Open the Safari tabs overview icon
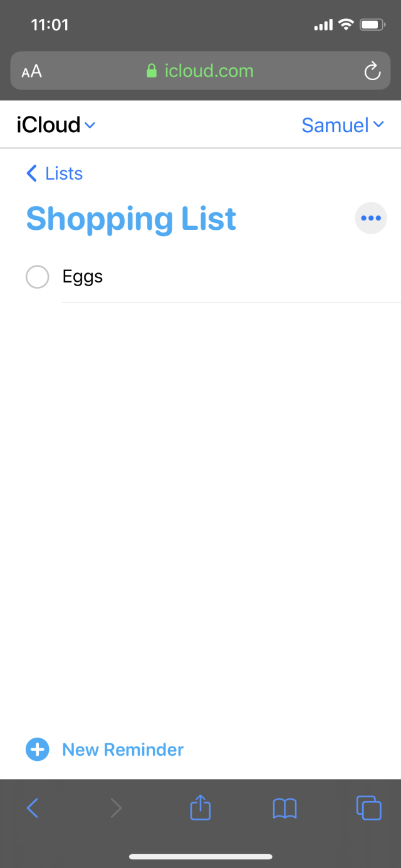This screenshot has height=868, width=401. 368,808
